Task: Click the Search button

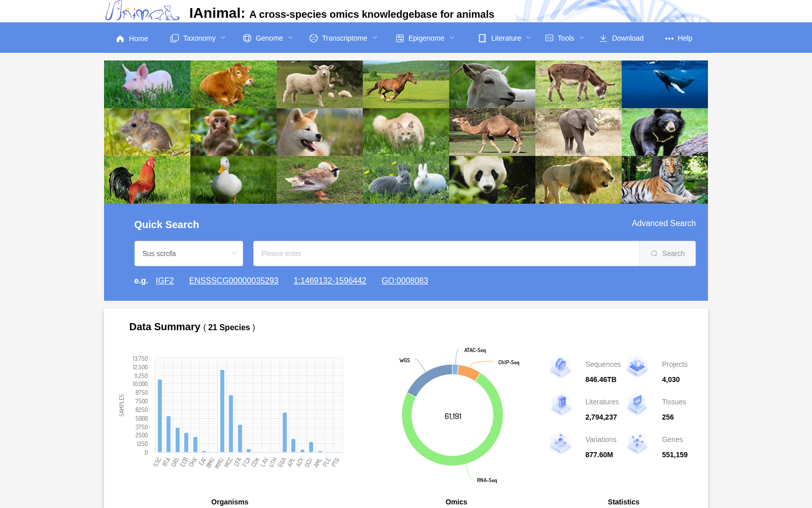Action: (x=667, y=253)
